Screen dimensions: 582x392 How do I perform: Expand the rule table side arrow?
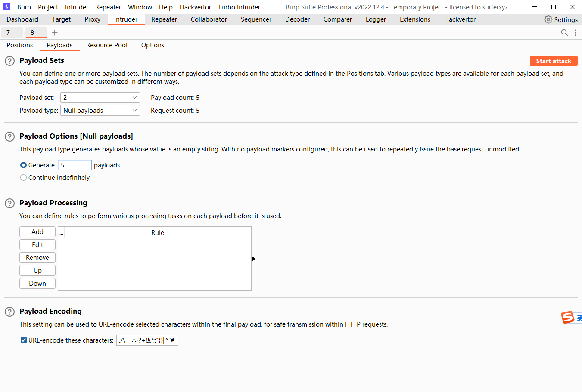click(254, 259)
